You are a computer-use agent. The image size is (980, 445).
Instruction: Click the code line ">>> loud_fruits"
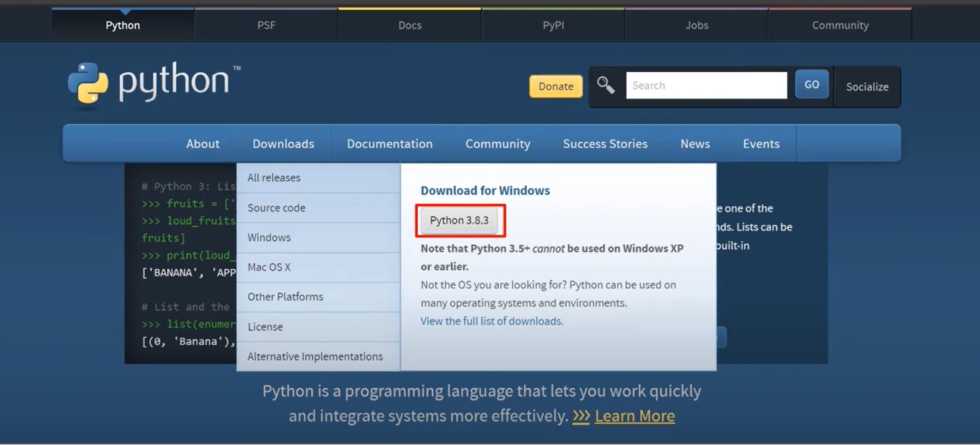coord(189,221)
